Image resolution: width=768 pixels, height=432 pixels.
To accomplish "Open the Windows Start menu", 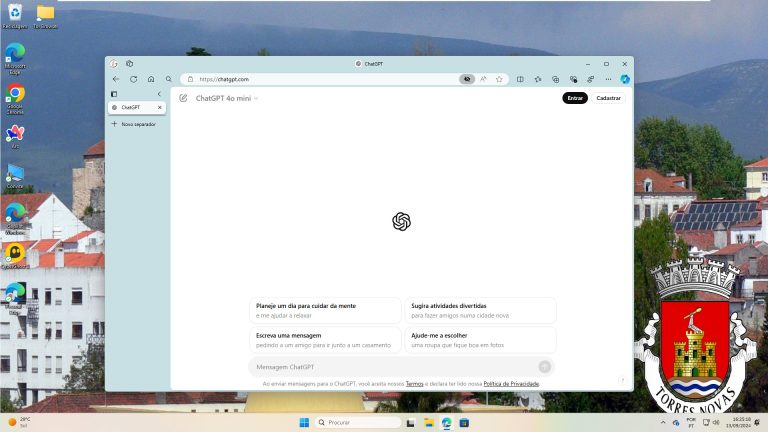I will (304, 422).
